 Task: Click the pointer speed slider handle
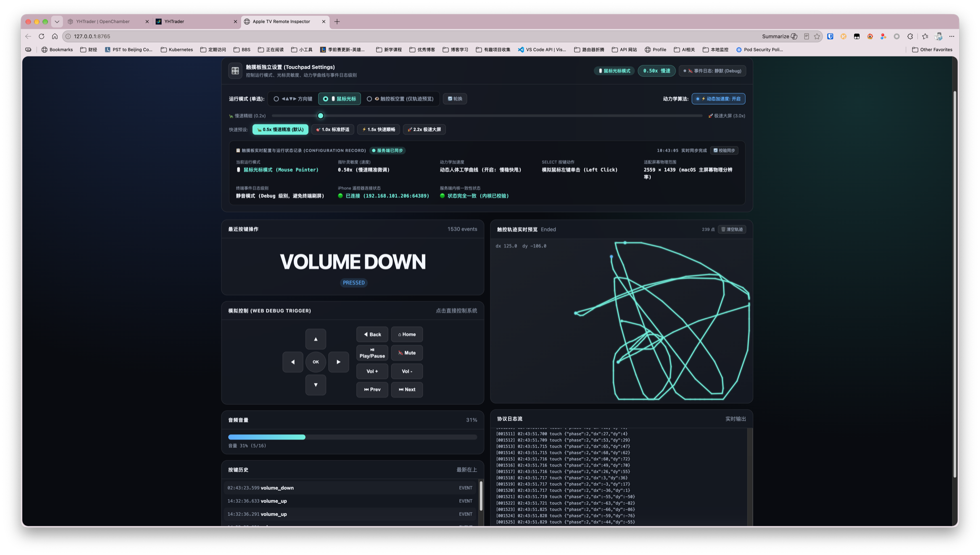321,116
